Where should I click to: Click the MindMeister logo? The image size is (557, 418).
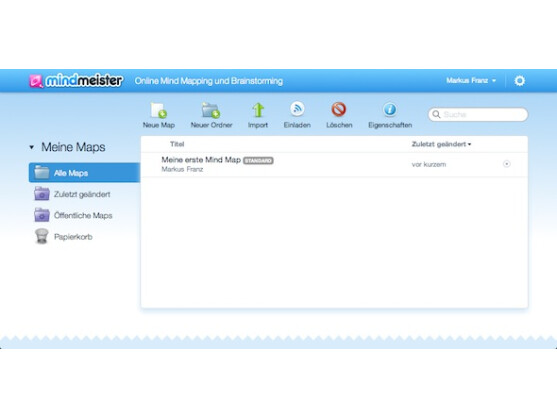point(76,81)
